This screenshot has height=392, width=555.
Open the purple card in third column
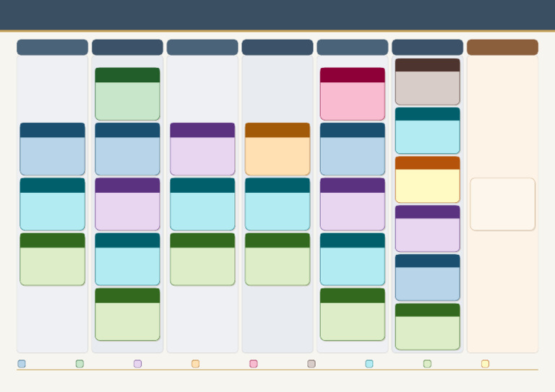(202, 149)
